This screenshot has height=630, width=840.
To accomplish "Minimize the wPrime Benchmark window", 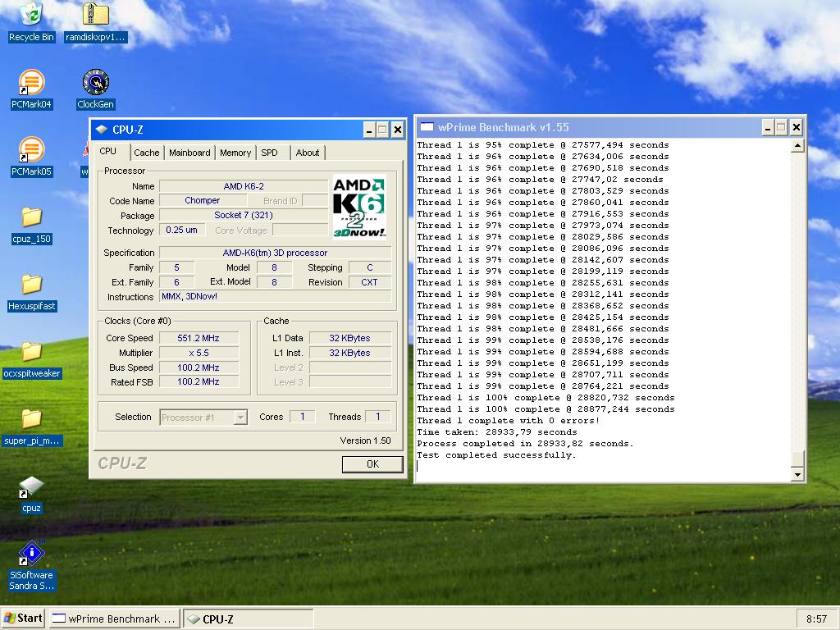I will point(768,127).
